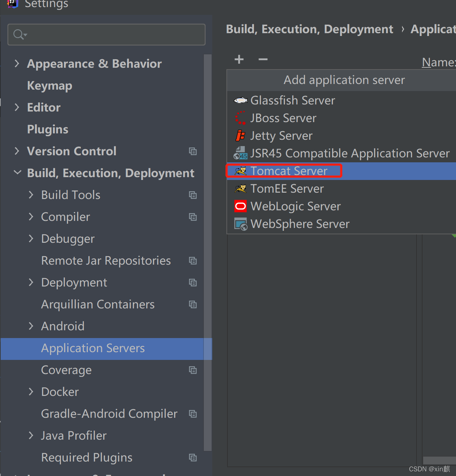Click project-level icon beside Remote Jar Repositories
Viewport: 456px width, 476px height.
[193, 261]
